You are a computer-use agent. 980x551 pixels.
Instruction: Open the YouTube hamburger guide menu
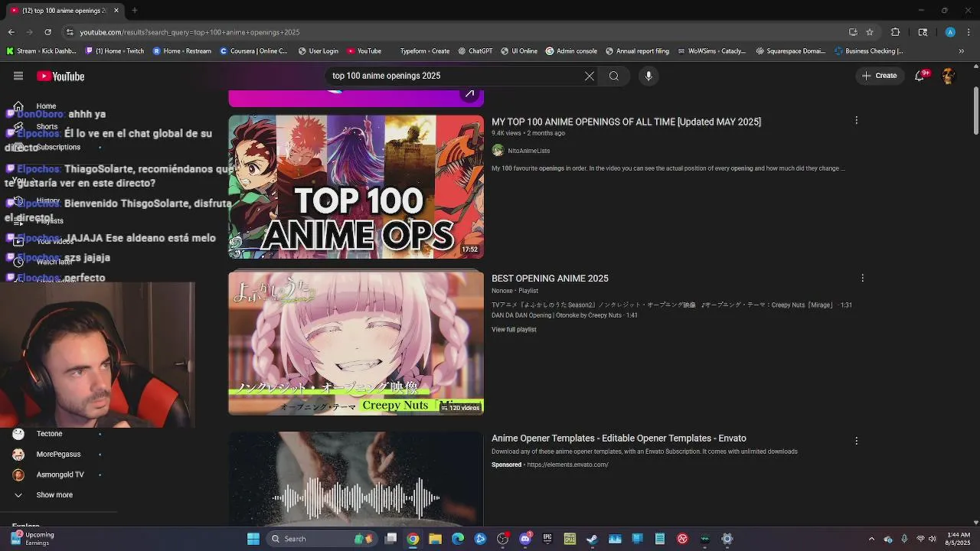[18, 76]
